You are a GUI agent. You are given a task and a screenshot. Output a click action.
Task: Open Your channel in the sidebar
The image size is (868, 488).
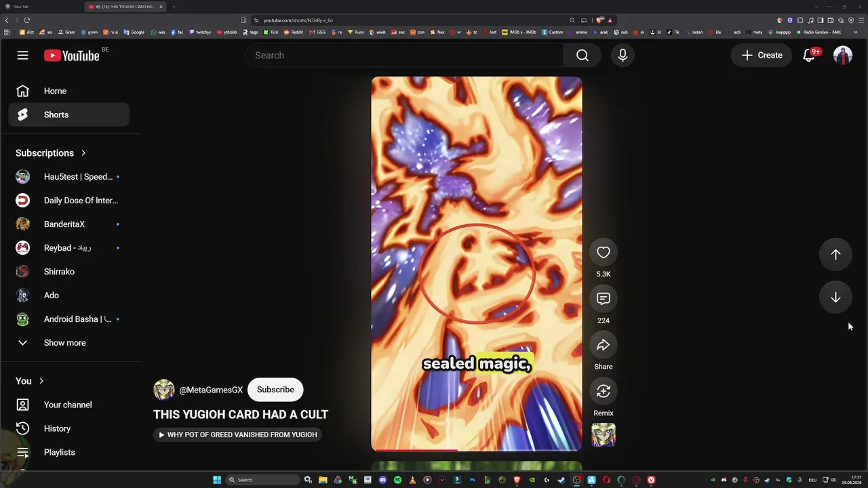coord(69,405)
